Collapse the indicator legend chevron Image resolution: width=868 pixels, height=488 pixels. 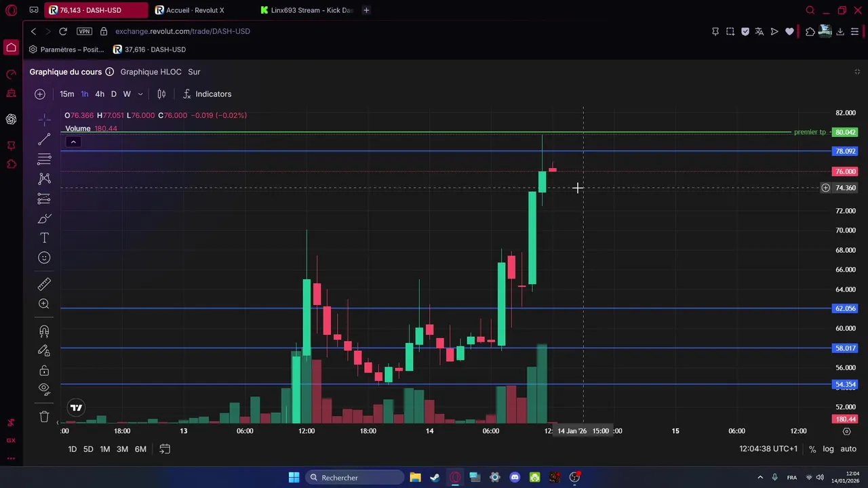(x=73, y=142)
